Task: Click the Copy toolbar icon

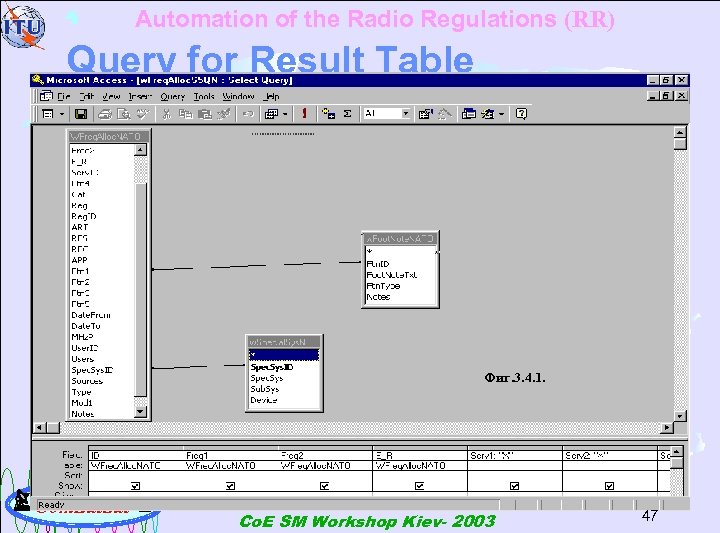Action: [186, 113]
